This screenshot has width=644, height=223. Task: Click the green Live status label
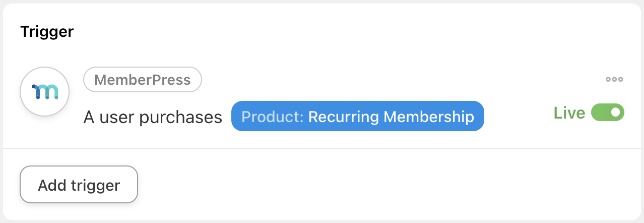[569, 113]
